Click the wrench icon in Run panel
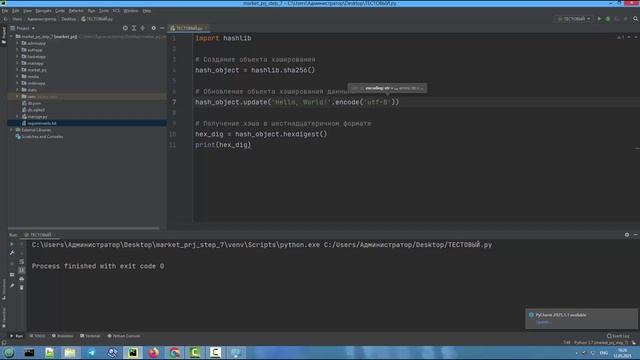This screenshot has width=640, height=360. 12,253
